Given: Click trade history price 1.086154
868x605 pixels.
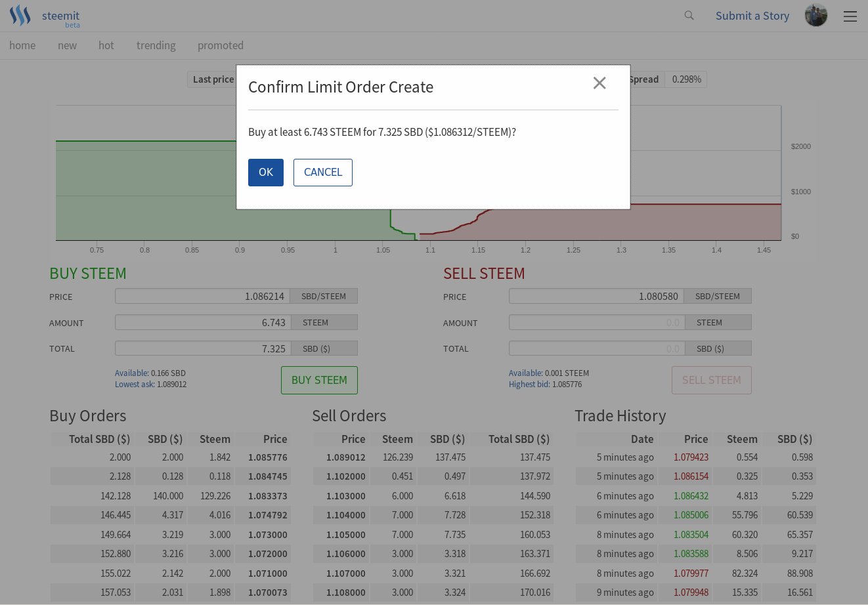Looking at the screenshot, I should 691,476.
